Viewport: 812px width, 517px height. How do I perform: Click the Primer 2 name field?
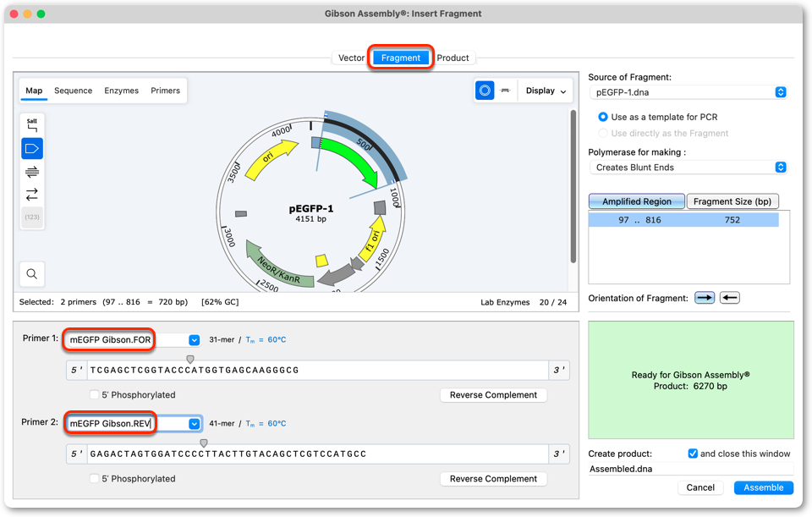(127, 424)
